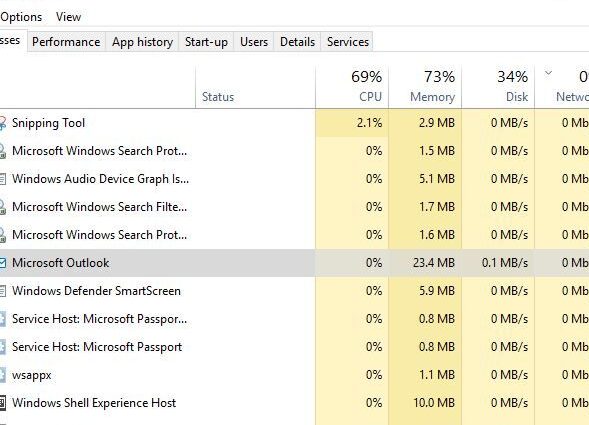Click the disk value in Windows Defender SmartScreen row
This screenshot has height=425, width=589.
click(x=509, y=291)
